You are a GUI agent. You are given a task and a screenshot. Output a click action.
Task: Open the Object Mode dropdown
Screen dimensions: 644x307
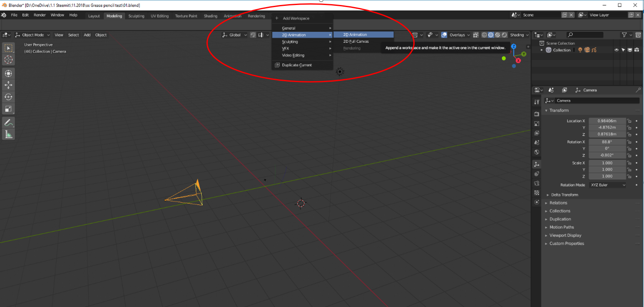point(32,35)
